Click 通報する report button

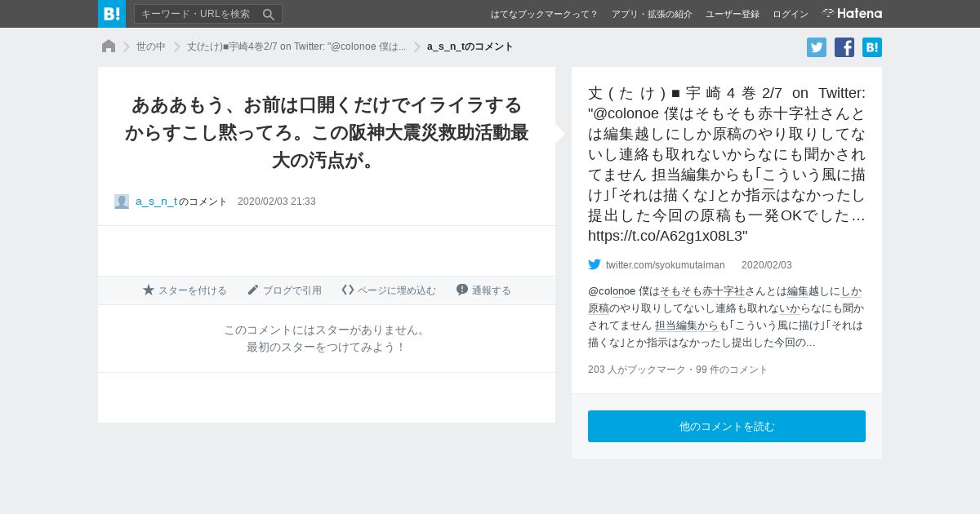483,290
